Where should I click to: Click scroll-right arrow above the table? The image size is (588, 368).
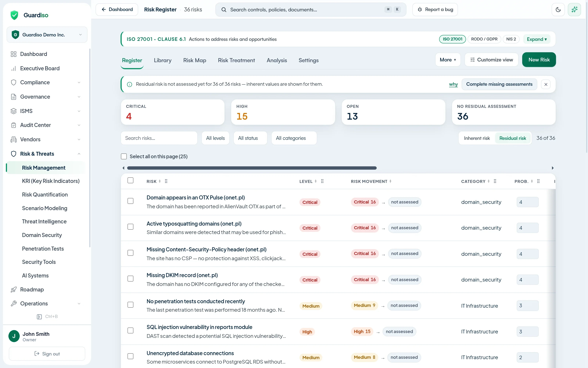[553, 168]
